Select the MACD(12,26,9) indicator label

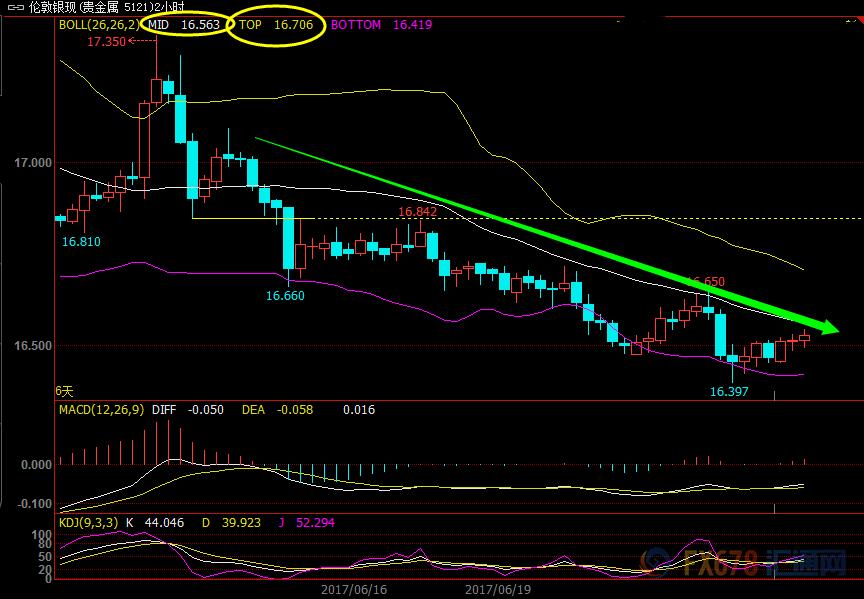click(x=101, y=409)
